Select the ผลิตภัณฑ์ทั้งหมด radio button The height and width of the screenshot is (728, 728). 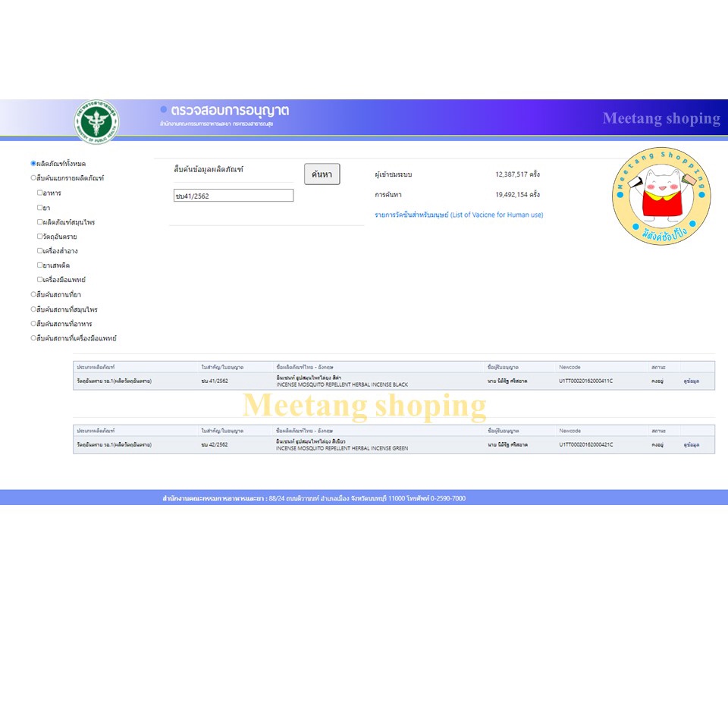click(33, 164)
